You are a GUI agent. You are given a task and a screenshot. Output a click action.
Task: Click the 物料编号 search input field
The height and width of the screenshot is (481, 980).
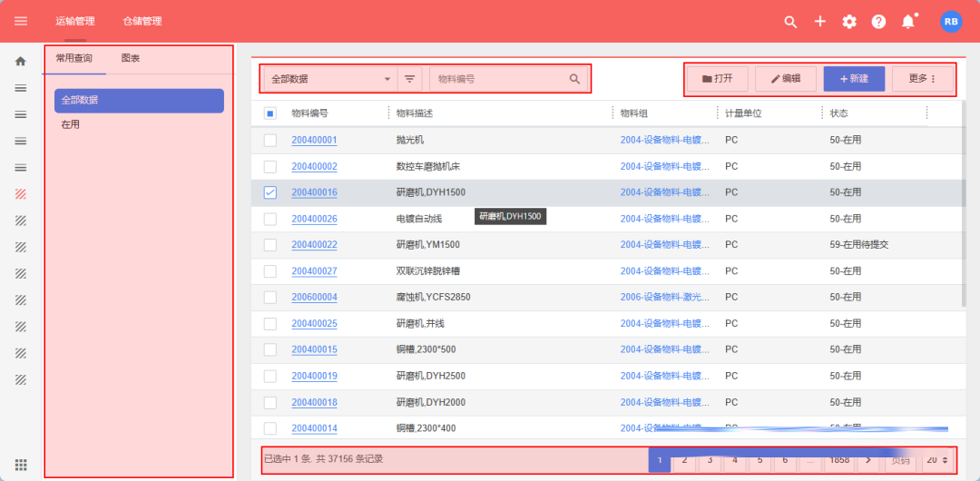coord(499,79)
